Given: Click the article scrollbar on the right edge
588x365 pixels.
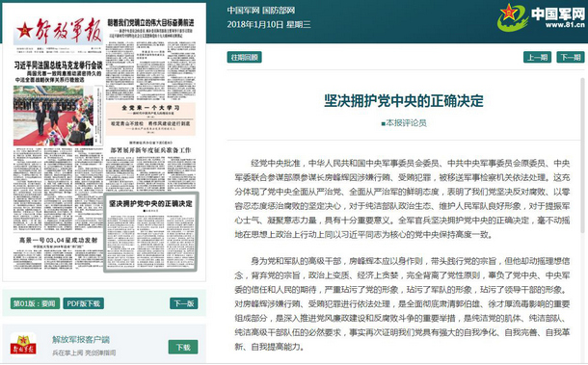Looking at the screenshot, I should [x=583, y=155].
